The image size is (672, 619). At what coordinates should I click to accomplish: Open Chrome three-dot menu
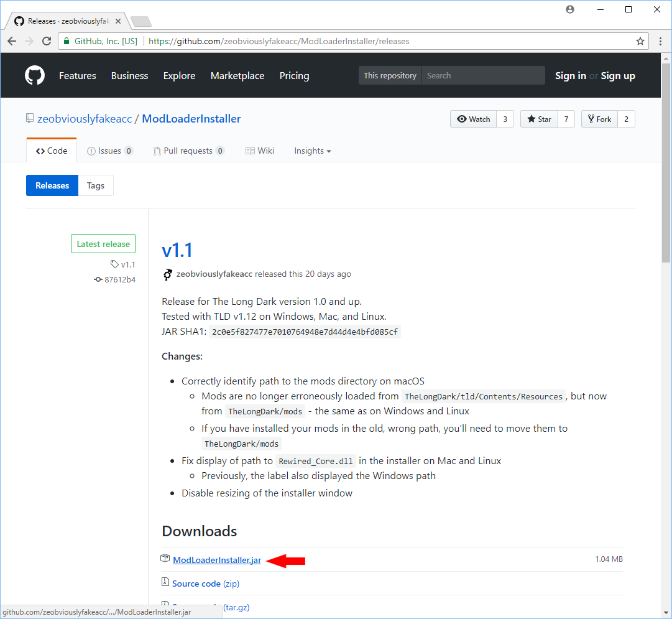coord(660,41)
